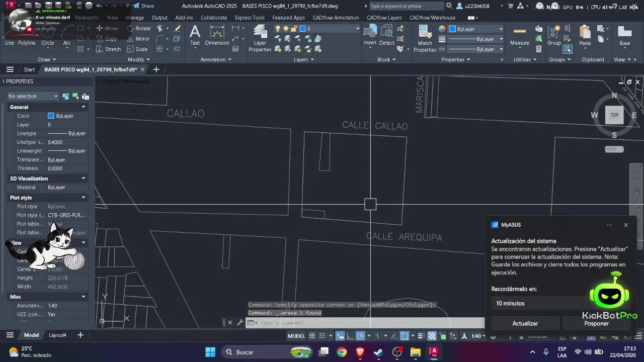The width and height of the screenshot is (644, 362).
Task: Click the TOP face of ViewCube
Action: [614, 115]
